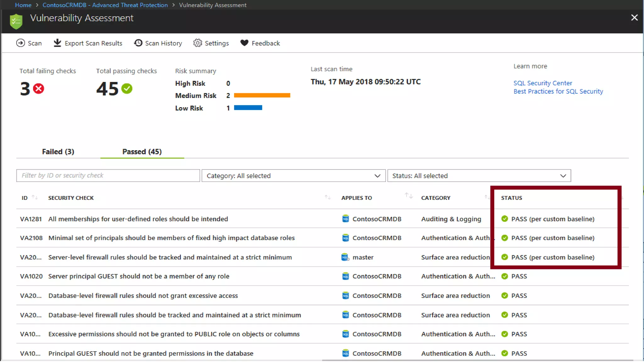Open Scan History label
This screenshot has width=644, height=362.
[164, 43]
